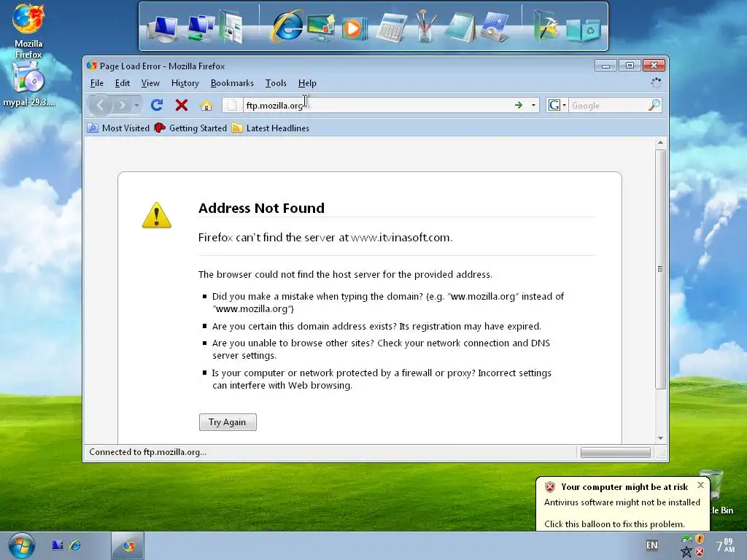This screenshot has height=560, width=747.
Task: Click the vertical scrollbar thumb
Action: tap(660, 269)
